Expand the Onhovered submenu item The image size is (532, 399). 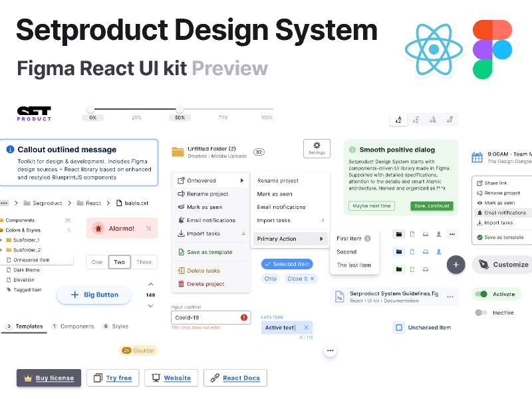click(210, 180)
